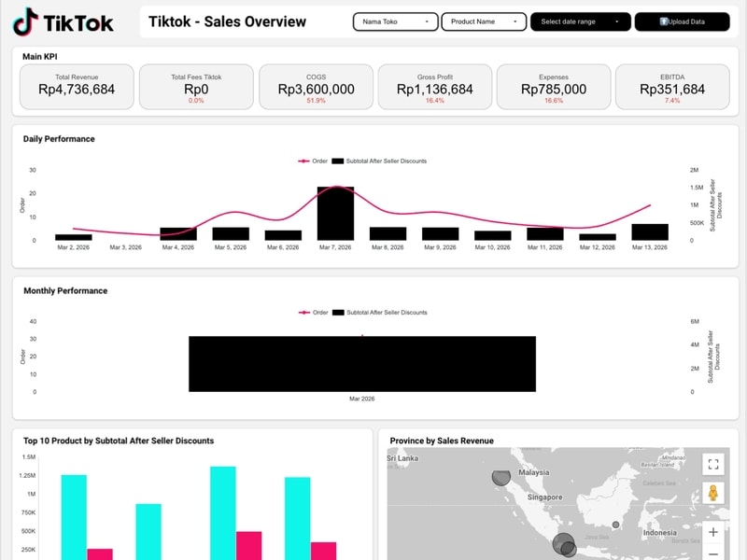Select the EBITDA KPI card
Image resolution: width=747 pixels, height=560 pixels.
672,87
